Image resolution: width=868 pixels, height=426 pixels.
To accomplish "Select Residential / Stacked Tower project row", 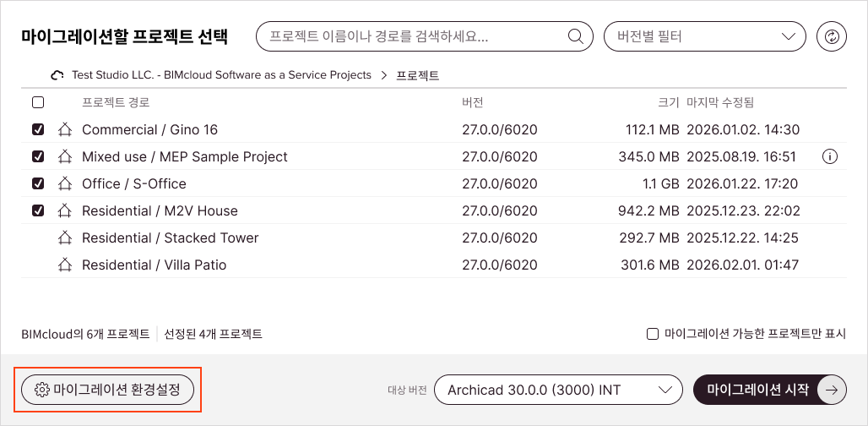I will (x=433, y=238).
